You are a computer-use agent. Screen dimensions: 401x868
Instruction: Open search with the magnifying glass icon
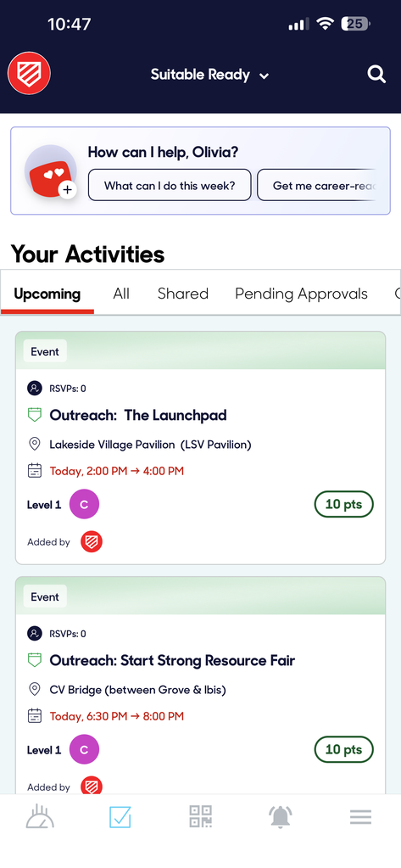[376, 74]
